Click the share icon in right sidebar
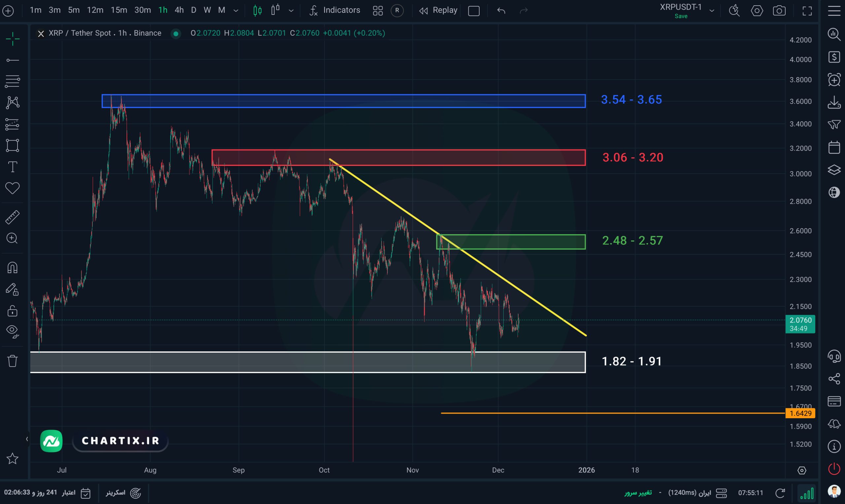Screen dimensions: 845x504 tap(834, 379)
